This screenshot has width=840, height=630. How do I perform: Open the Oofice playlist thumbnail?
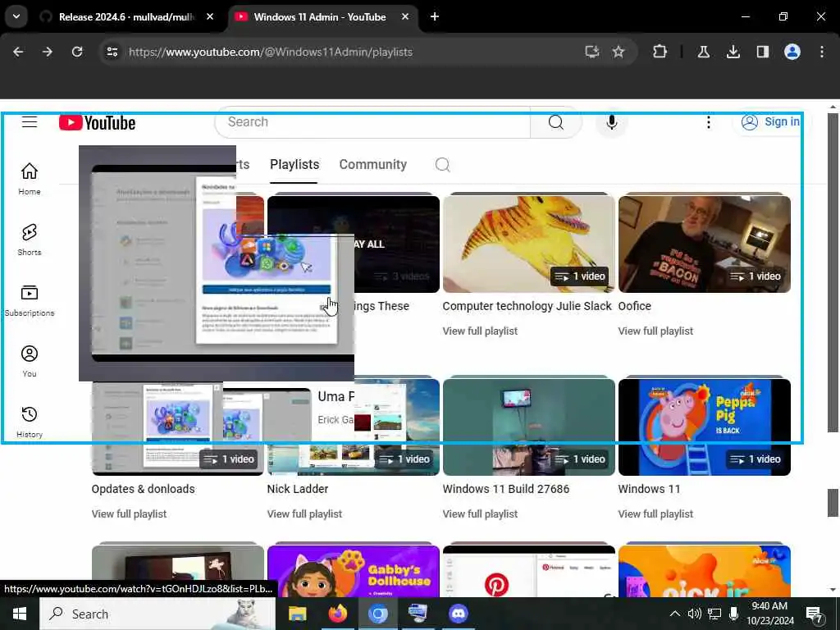point(705,244)
